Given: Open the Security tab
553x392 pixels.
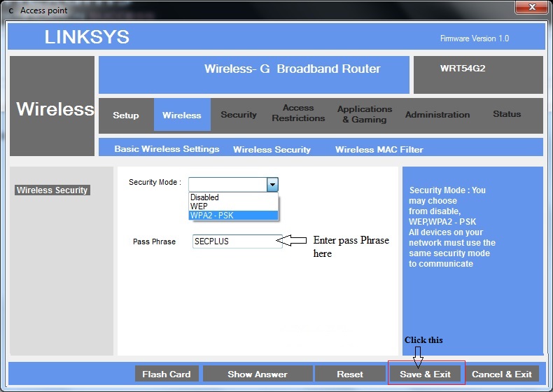Looking at the screenshot, I should point(239,115).
